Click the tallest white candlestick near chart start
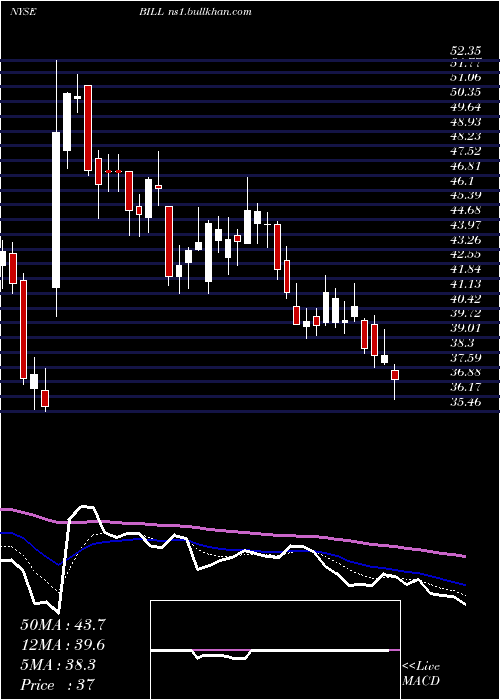The image size is (500, 700). 56,210
